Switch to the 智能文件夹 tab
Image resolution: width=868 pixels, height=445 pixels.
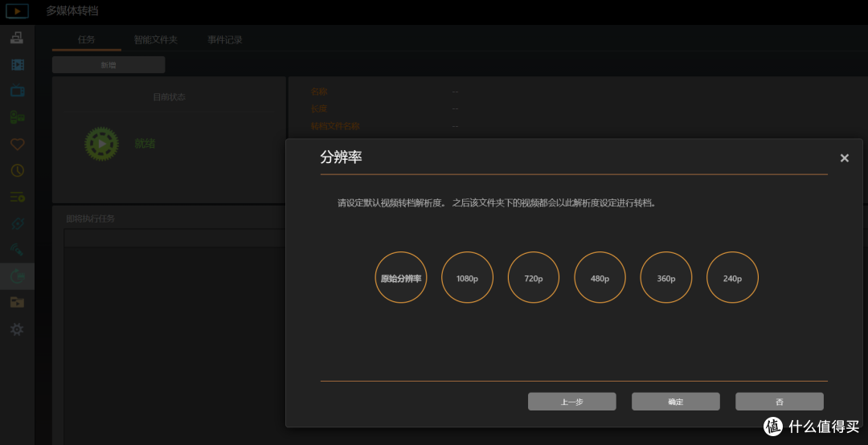coord(156,40)
